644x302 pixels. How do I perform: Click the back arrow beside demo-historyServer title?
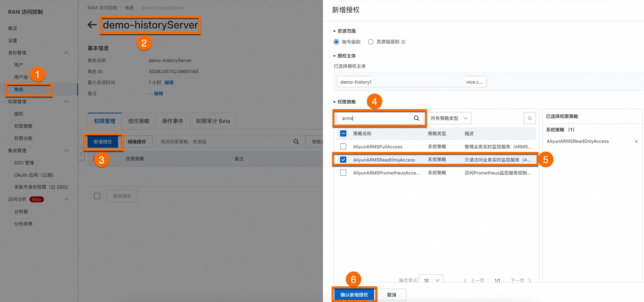[92, 25]
